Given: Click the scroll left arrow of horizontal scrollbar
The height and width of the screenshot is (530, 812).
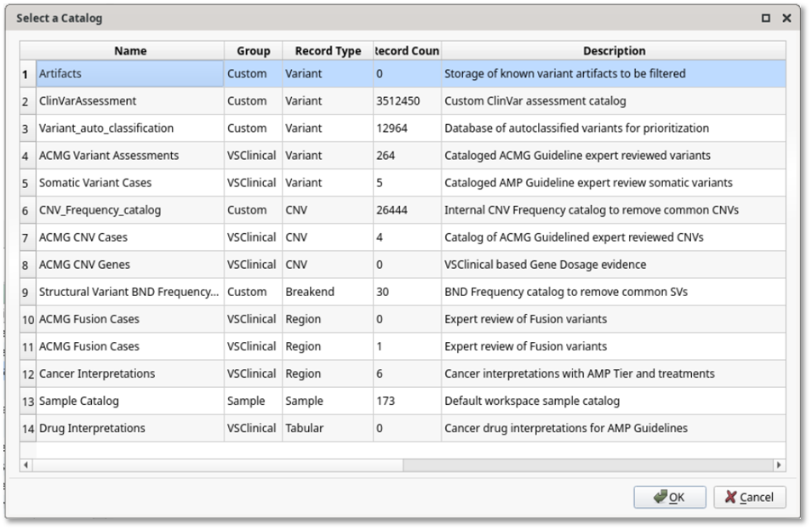Looking at the screenshot, I should (x=26, y=465).
